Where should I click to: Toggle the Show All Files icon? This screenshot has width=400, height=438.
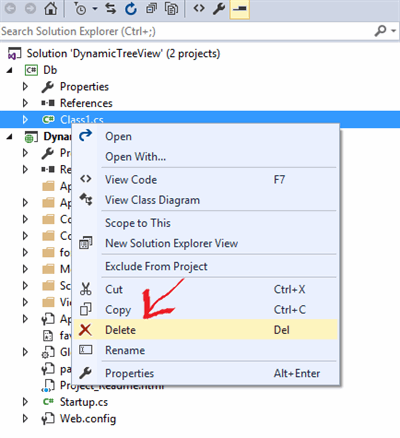(x=171, y=9)
